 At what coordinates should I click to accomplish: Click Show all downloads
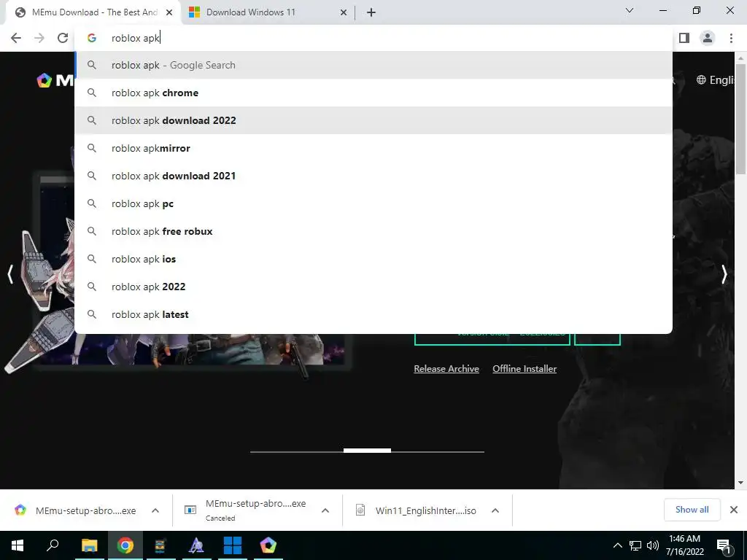click(x=692, y=510)
